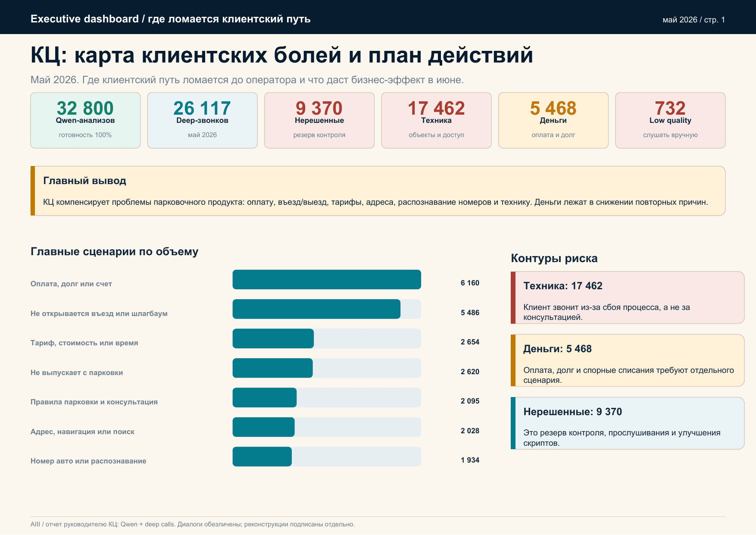
Task: Click the 'готовность 100%' caption
Action: click(85, 135)
